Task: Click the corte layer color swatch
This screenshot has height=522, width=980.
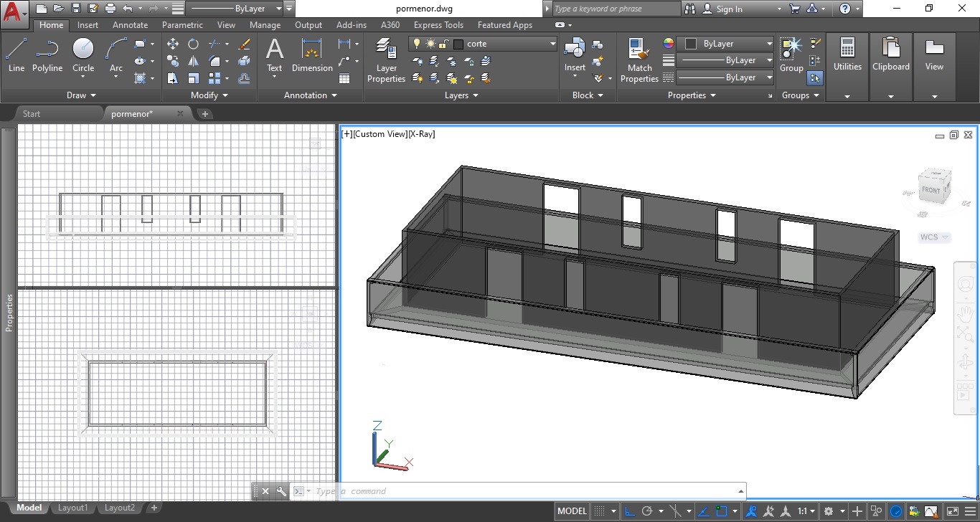Action: pos(458,44)
